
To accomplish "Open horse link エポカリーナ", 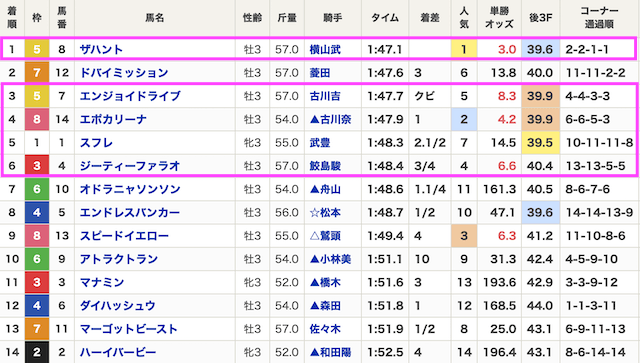I will 113,119.
